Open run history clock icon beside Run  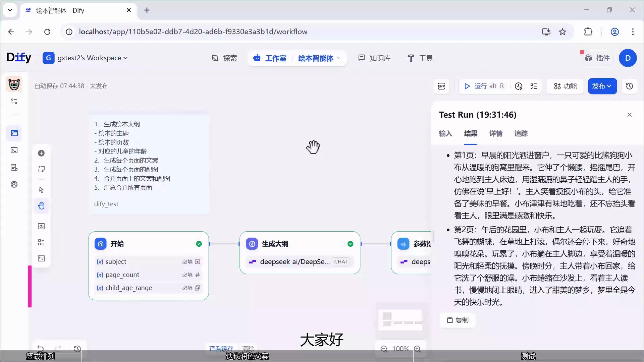pyautogui.click(x=519, y=86)
